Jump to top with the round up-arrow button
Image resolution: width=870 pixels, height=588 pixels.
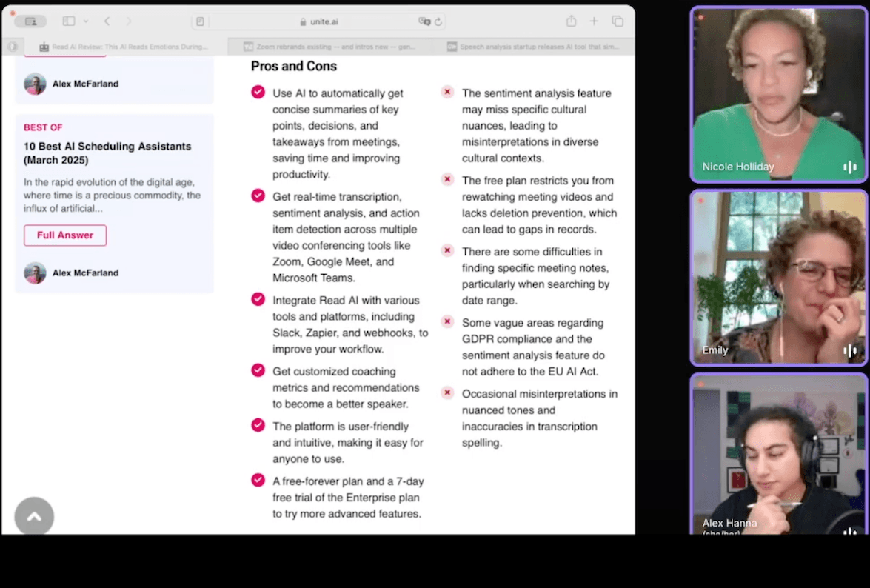click(x=34, y=516)
